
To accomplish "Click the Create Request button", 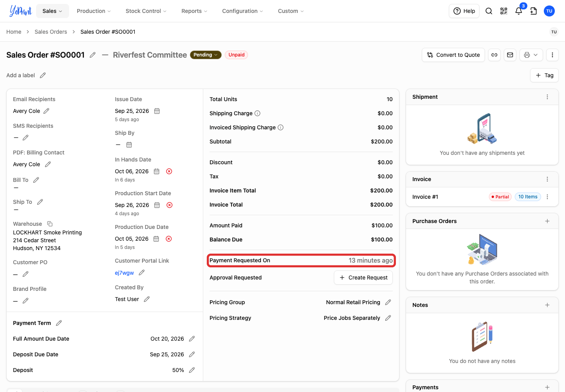I will (363, 278).
